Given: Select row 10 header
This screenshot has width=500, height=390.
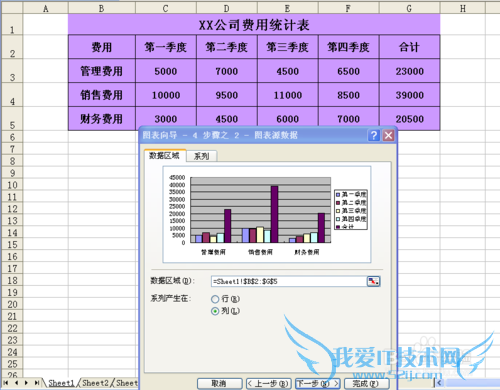Looking at the screenshot, I should 12,185.
